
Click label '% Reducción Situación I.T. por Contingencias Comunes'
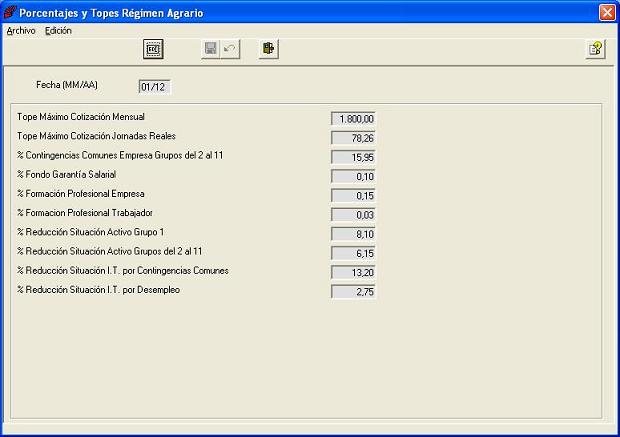123,271
